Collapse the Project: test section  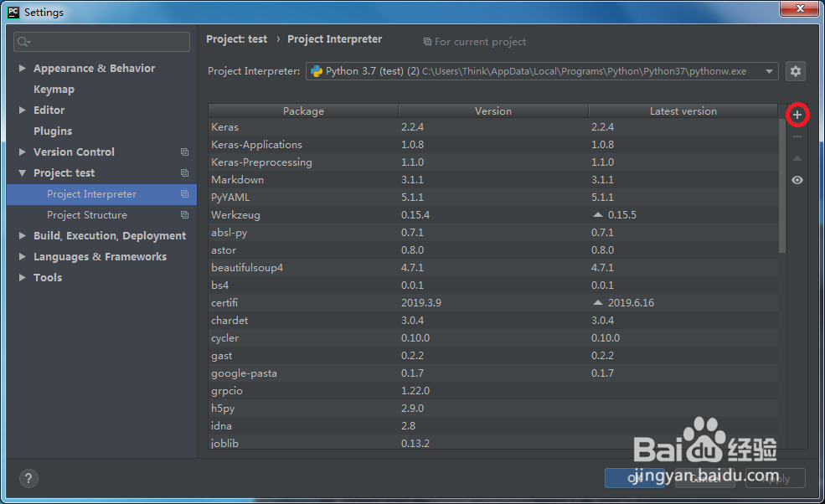coord(22,172)
